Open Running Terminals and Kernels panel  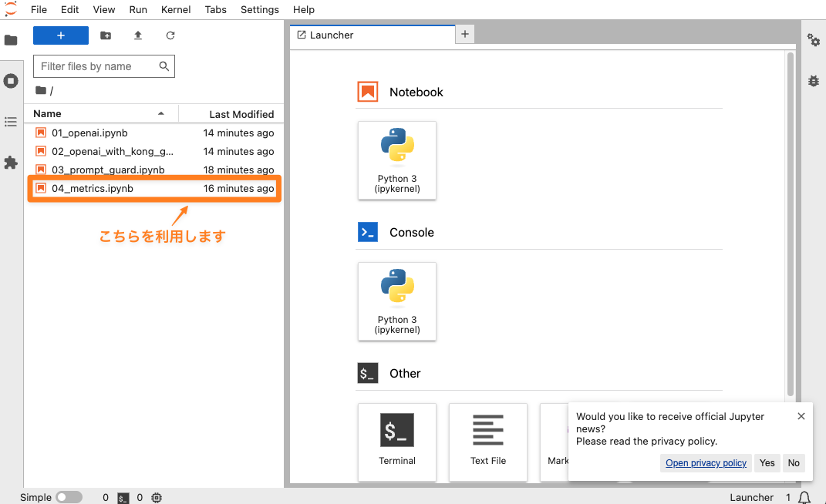11,81
